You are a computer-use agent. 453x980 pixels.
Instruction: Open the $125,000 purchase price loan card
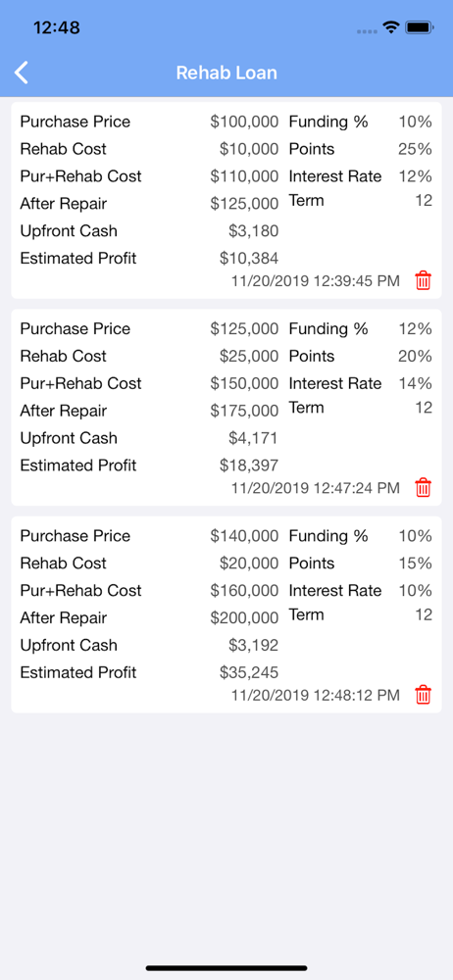click(226, 407)
